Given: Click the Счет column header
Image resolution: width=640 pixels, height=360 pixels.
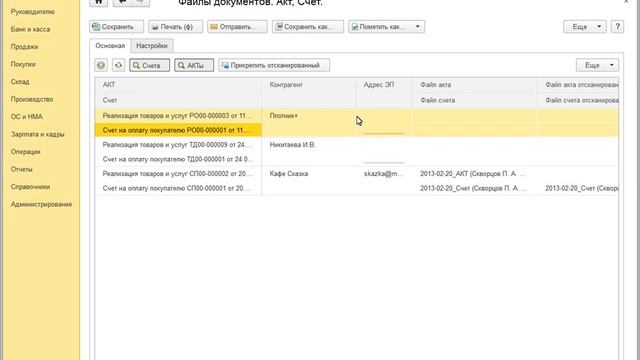Looking at the screenshot, I should (x=178, y=100).
